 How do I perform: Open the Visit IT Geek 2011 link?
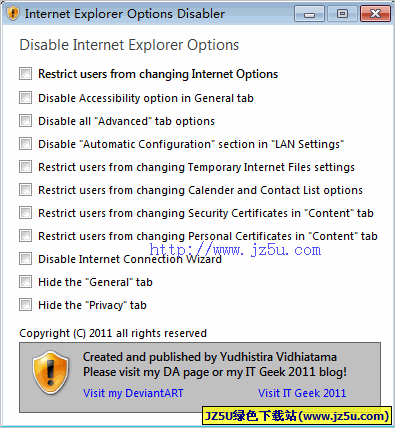302,393
